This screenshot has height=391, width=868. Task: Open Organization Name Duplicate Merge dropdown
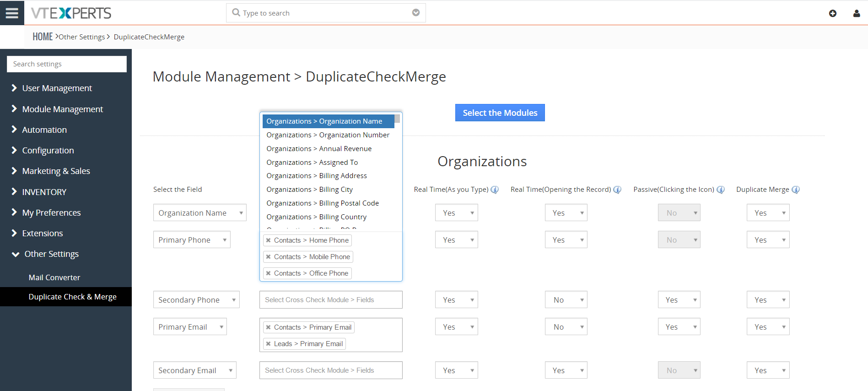[x=768, y=213]
